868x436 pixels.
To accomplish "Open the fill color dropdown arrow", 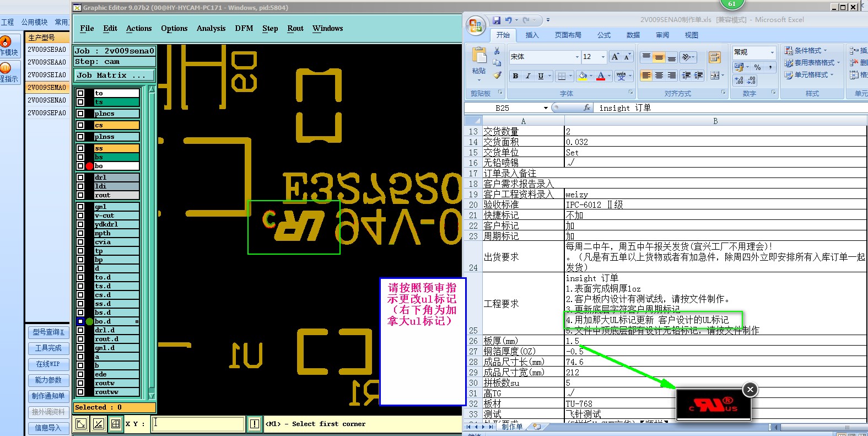I will [x=591, y=76].
